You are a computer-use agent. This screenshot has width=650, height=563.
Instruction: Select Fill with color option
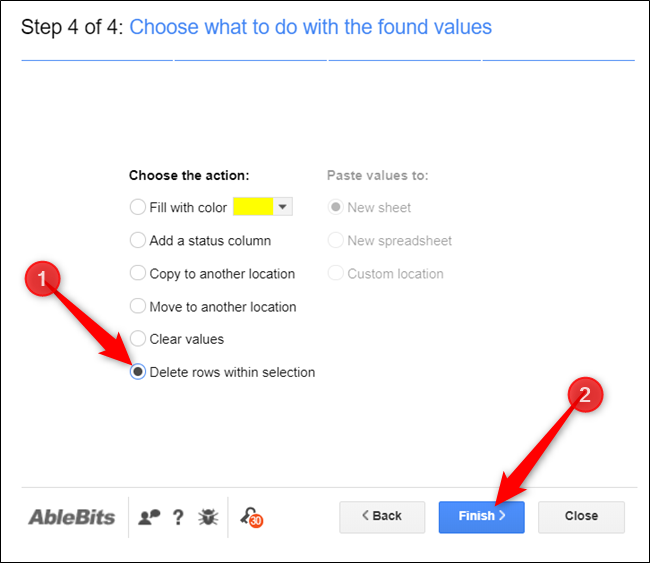[138, 208]
